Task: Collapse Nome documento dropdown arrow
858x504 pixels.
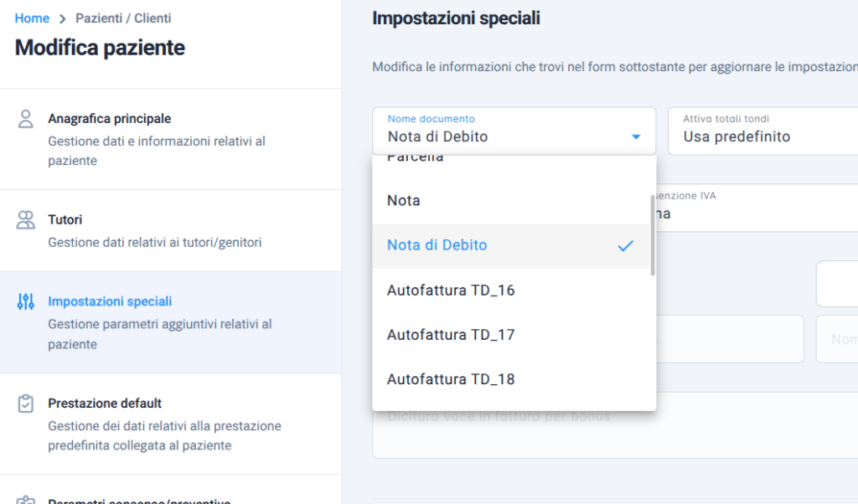Action: click(x=636, y=136)
